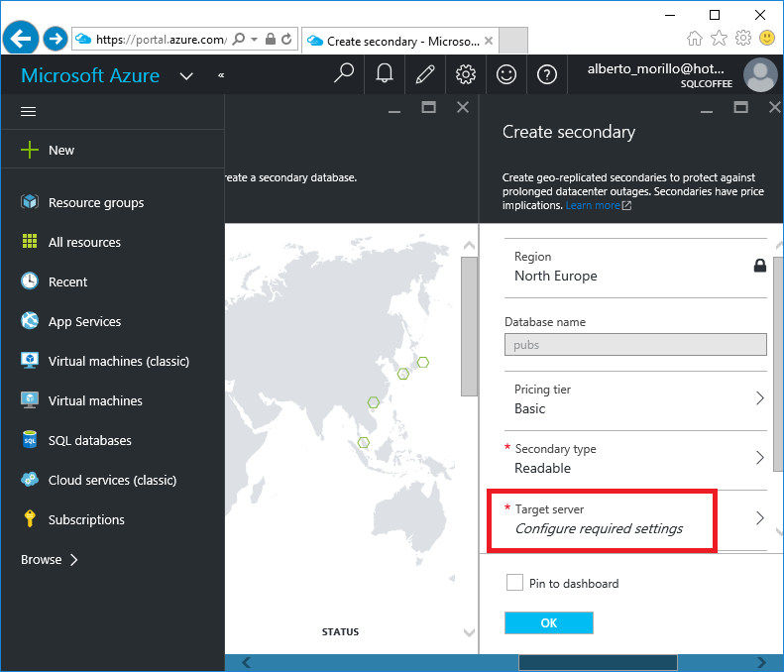Click the alberto_morillo account name
The height and width of the screenshot is (672, 784).
pyautogui.click(x=655, y=69)
